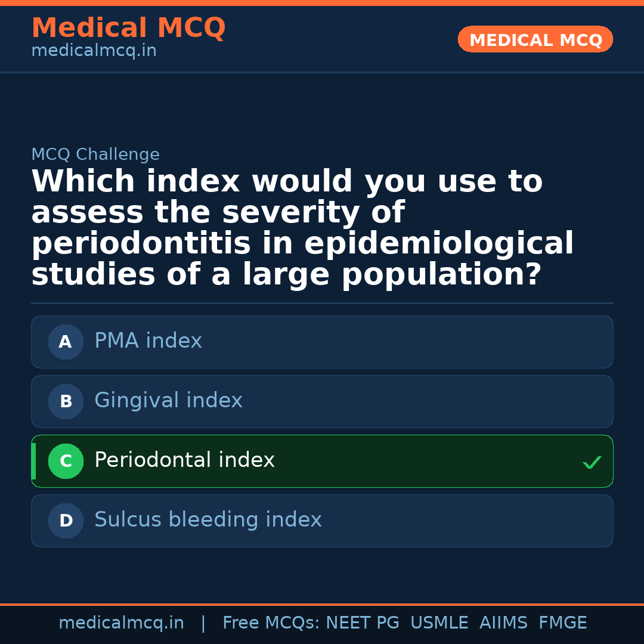Viewport: 644px width, 644px height.
Task: Click the green checkmark on Periodontal index
Action: click(x=592, y=462)
